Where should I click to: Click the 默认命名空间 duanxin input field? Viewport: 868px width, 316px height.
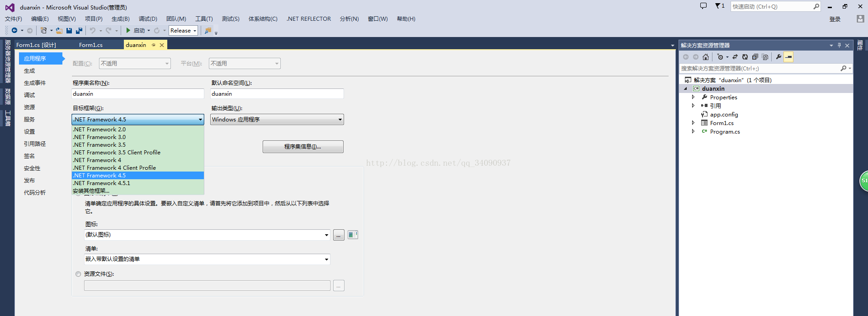(x=277, y=94)
